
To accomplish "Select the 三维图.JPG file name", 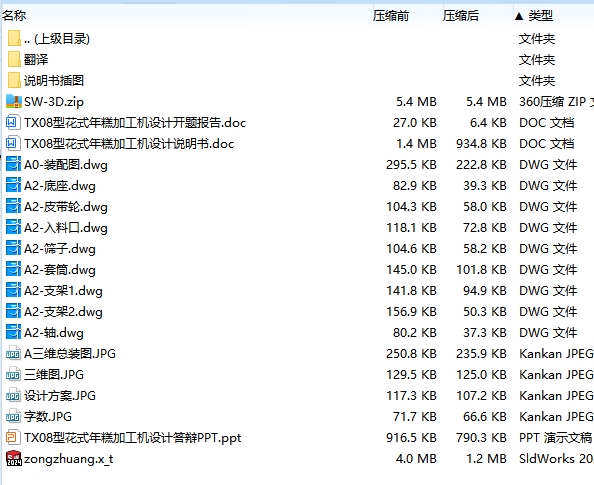I will tap(54, 375).
